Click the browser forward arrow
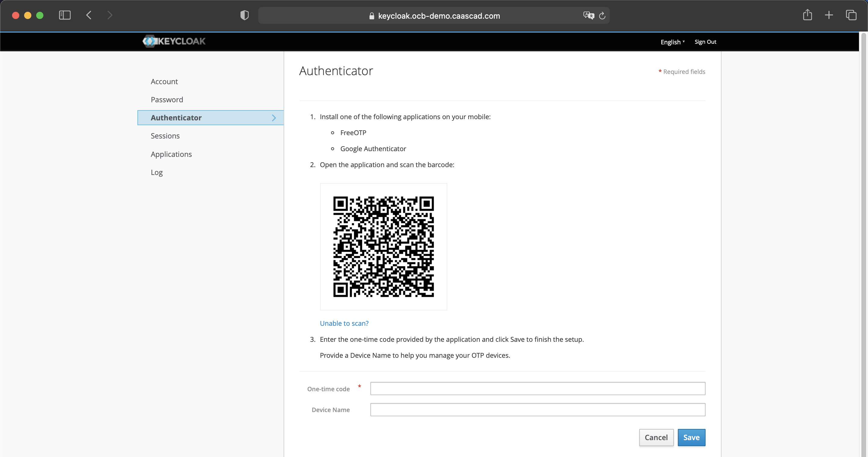This screenshot has height=457, width=868. coord(109,15)
